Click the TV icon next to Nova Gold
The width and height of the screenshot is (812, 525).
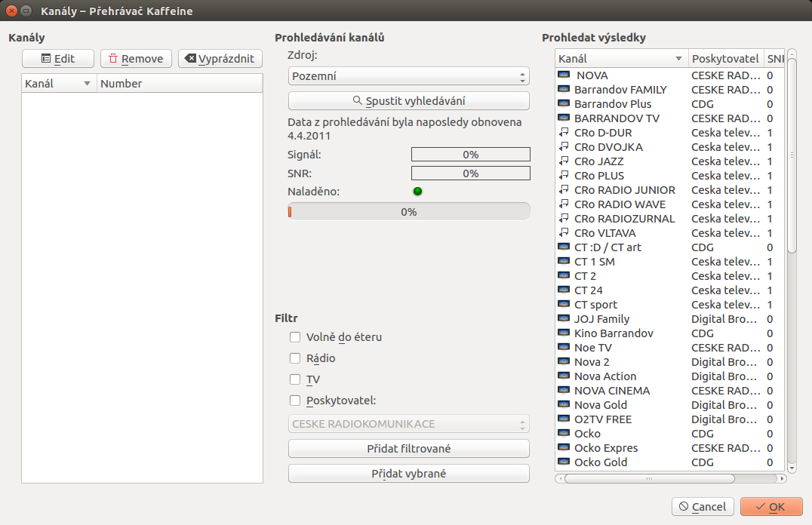click(564, 405)
